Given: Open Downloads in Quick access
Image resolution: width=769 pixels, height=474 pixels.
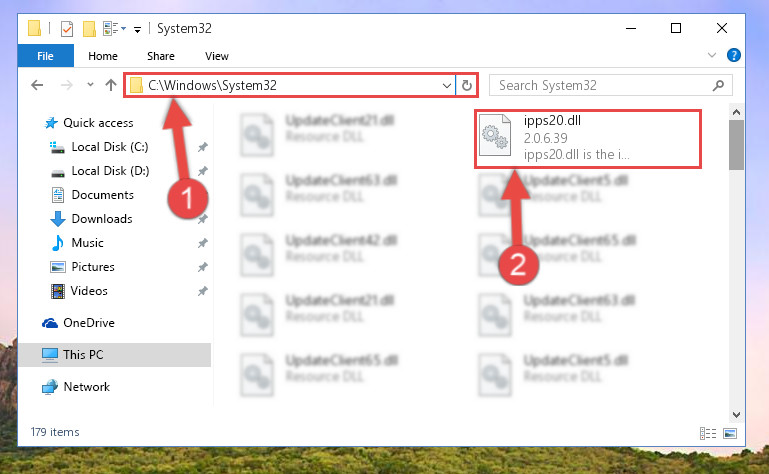Looking at the screenshot, I should pyautogui.click(x=102, y=219).
